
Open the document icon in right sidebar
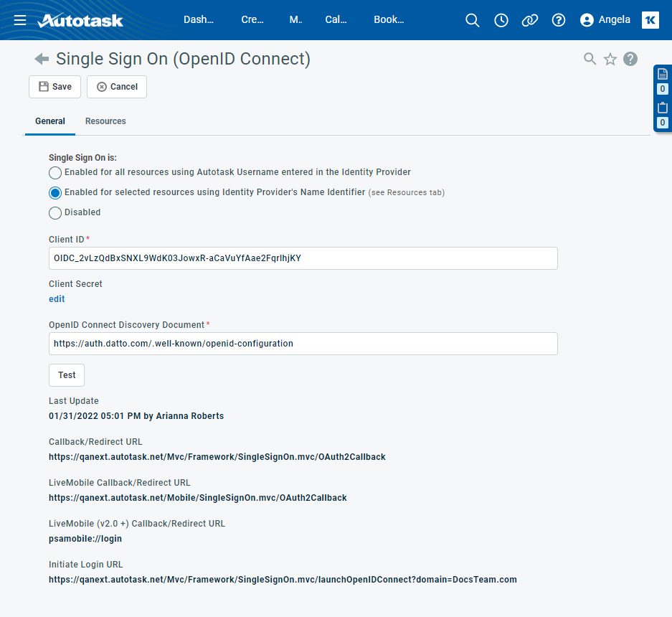663,74
